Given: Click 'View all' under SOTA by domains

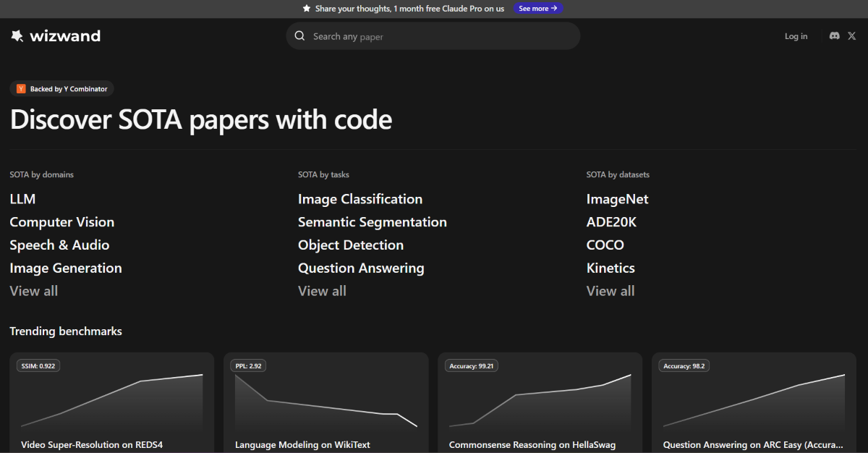Looking at the screenshot, I should 34,291.
